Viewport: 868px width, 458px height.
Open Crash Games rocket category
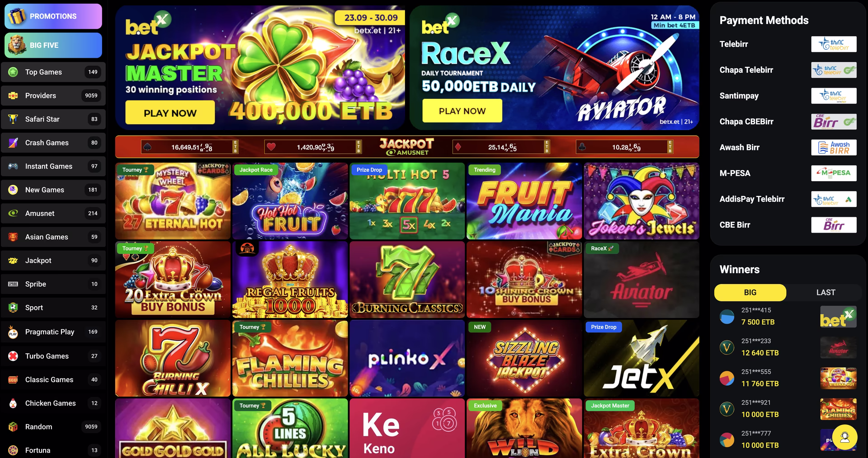[x=53, y=143]
